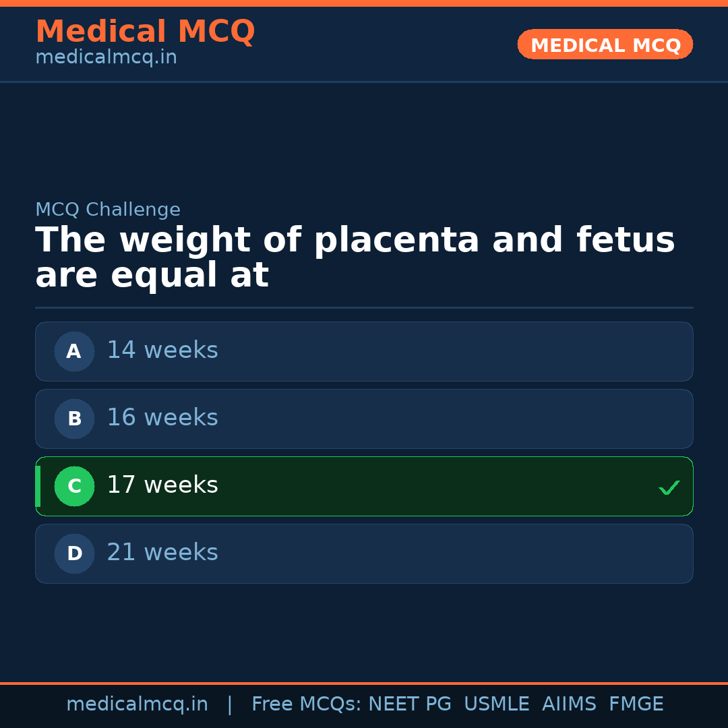Select the "14 weeks" answer text
Viewport: 728px width, 728px height.
click(x=162, y=351)
